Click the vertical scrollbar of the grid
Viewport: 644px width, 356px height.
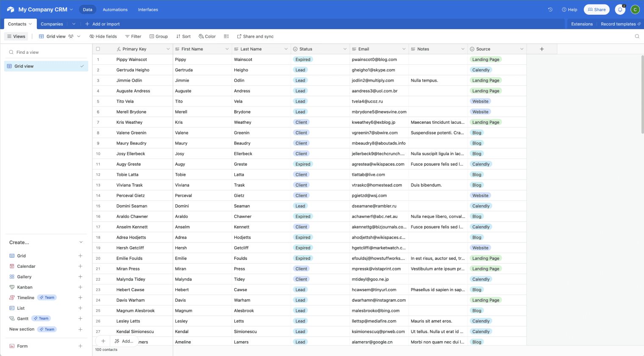coord(642,95)
